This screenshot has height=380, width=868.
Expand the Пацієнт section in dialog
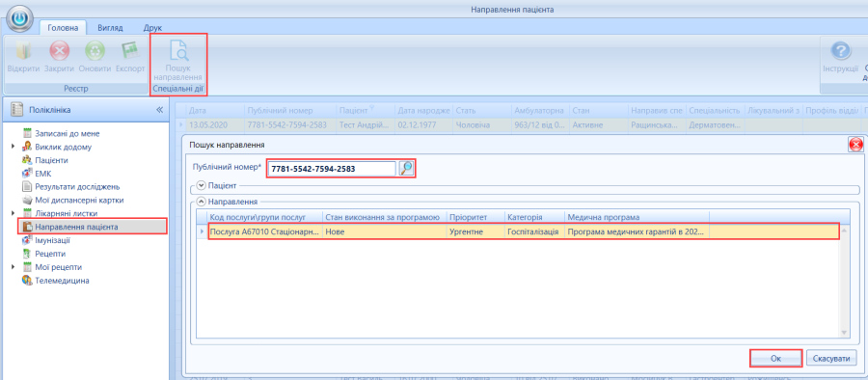pyautogui.click(x=201, y=186)
